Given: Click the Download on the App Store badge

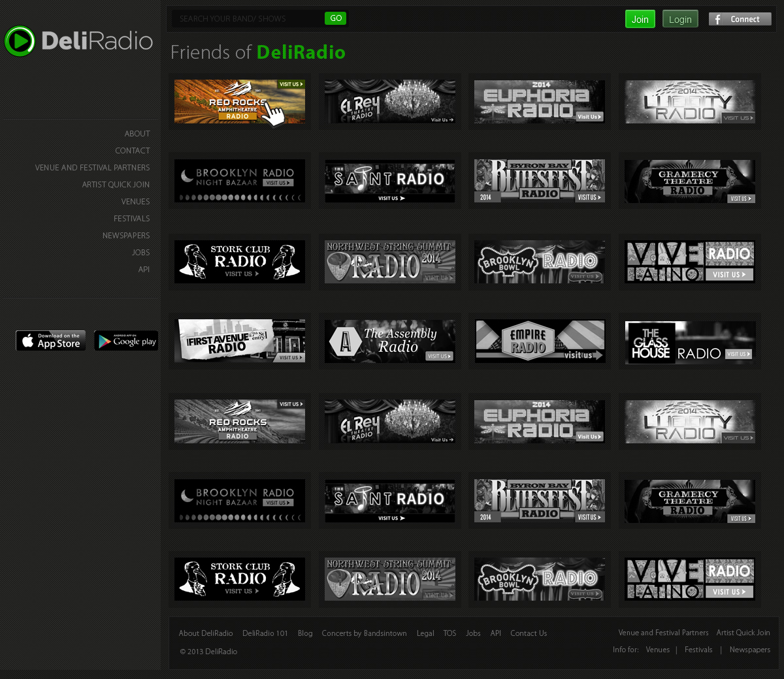Looking at the screenshot, I should [51, 340].
